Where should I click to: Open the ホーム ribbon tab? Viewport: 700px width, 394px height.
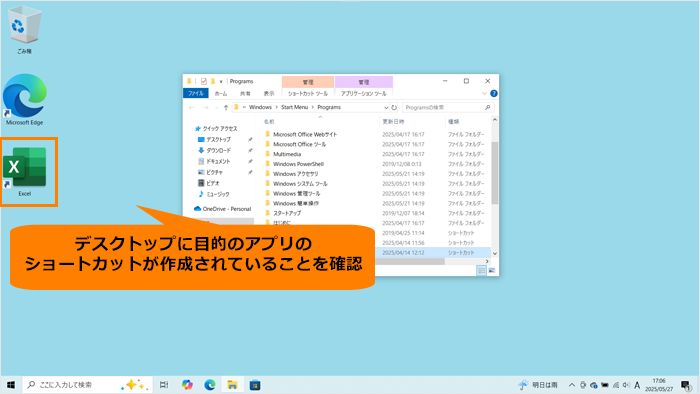221,93
